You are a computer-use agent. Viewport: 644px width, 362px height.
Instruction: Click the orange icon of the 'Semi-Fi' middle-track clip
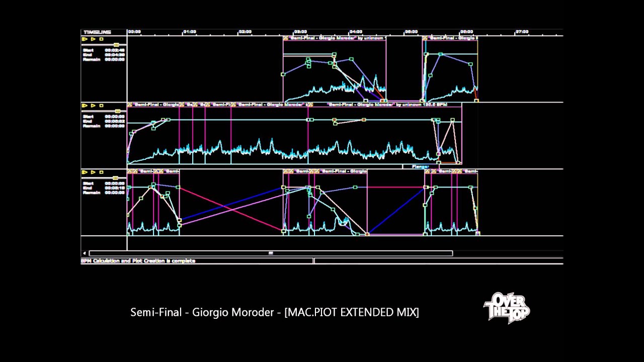[208, 105]
